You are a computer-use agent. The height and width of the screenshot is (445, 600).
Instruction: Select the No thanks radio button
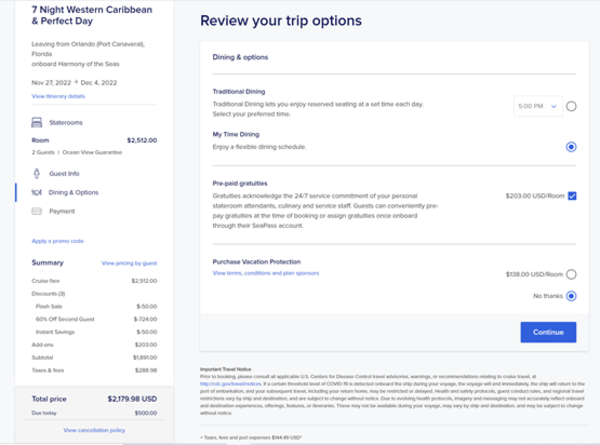(571, 295)
